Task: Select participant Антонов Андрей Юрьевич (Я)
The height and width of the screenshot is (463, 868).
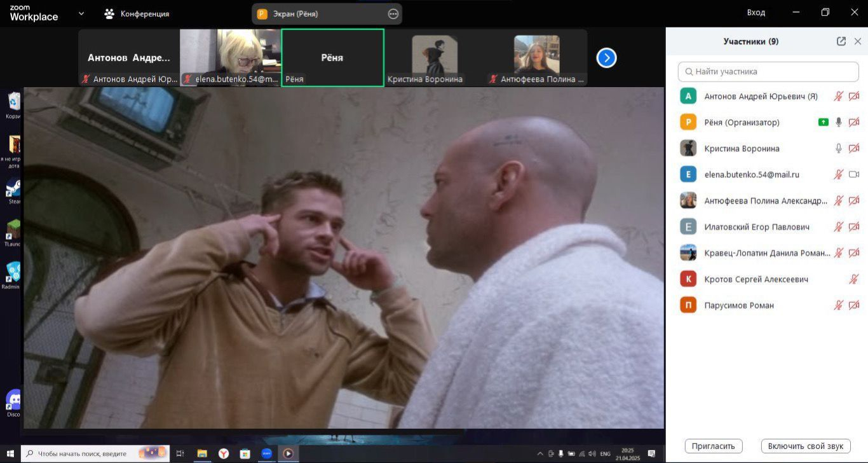Action: coord(768,96)
